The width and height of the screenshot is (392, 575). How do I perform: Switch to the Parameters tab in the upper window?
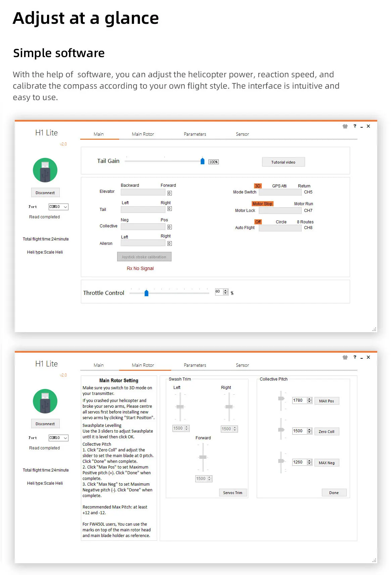[x=195, y=134]
